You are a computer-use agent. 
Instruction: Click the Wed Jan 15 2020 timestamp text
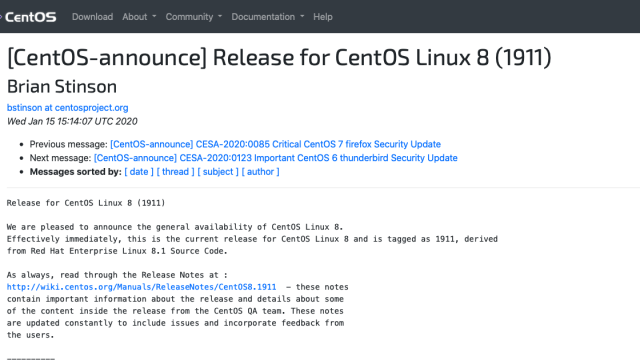[72, 121]
